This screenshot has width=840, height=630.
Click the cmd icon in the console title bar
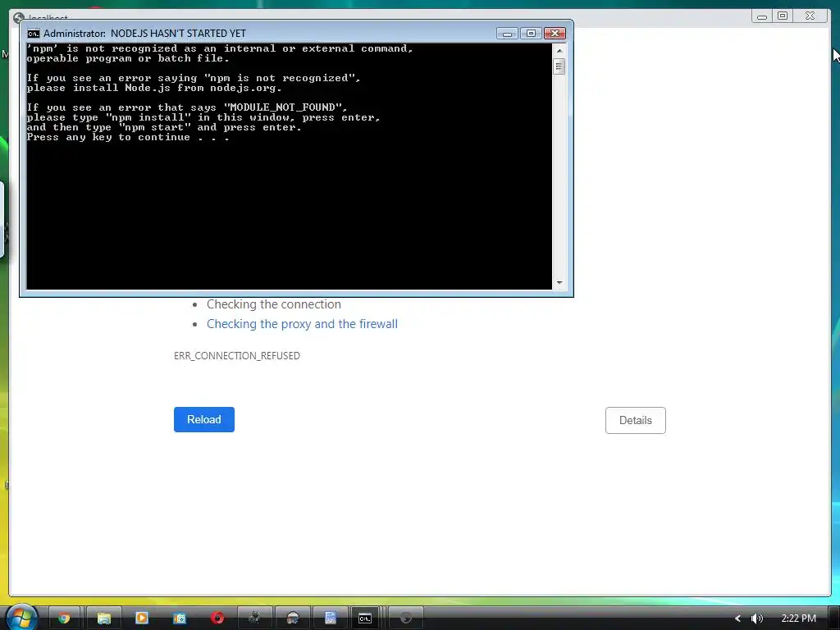click(x=33, y=33)
